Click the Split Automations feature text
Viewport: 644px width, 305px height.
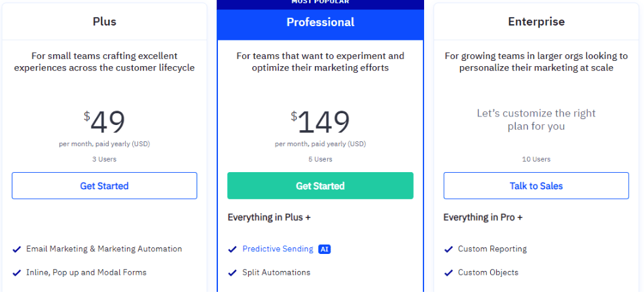(x=276, y=272)
